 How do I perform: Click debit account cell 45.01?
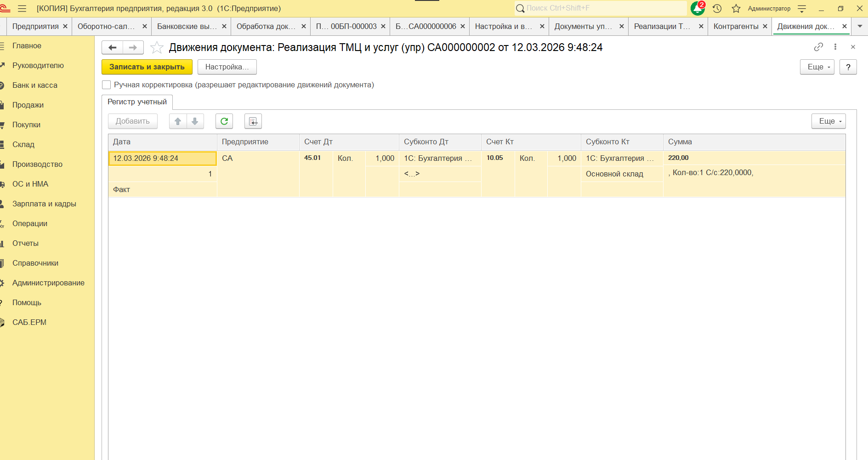coord(316,158)
